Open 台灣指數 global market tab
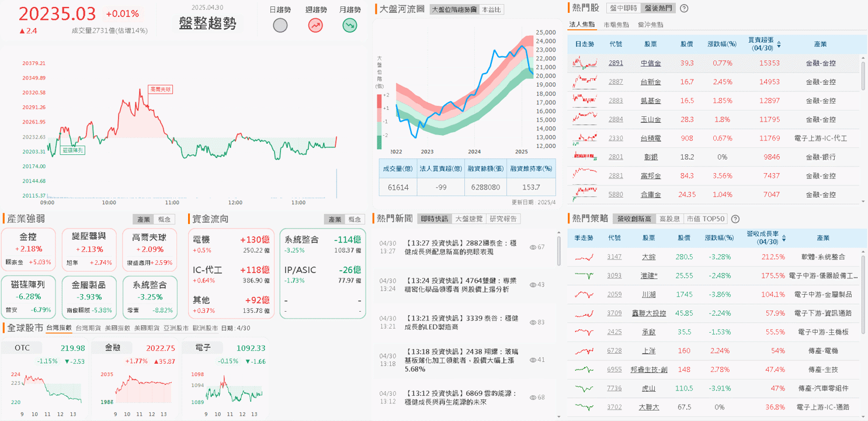Image resolution: width=868 pixels, height=421 pixels. tap(59, 328)
